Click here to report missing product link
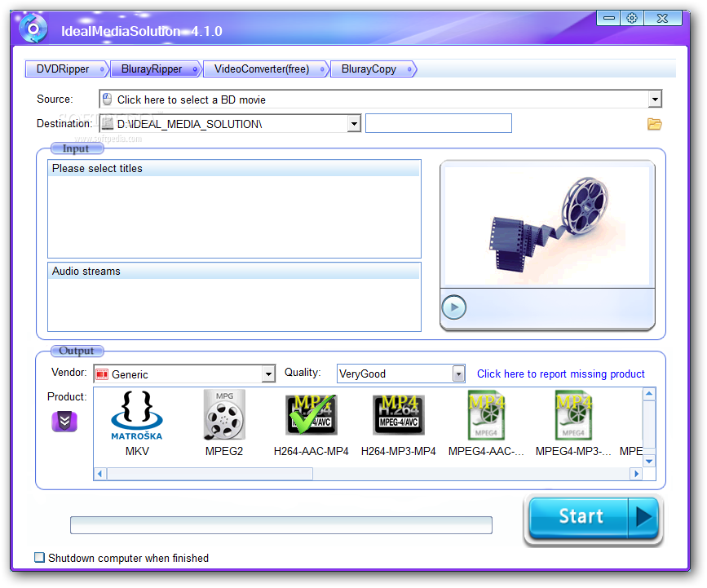Image resolution: width=707 pixels, height=588 pixels. click(560, 374)
